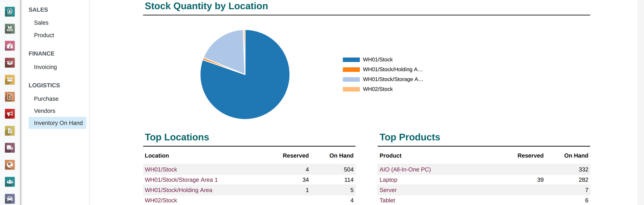Click the WH02/Stock legend label

click(x=378, y=89)
